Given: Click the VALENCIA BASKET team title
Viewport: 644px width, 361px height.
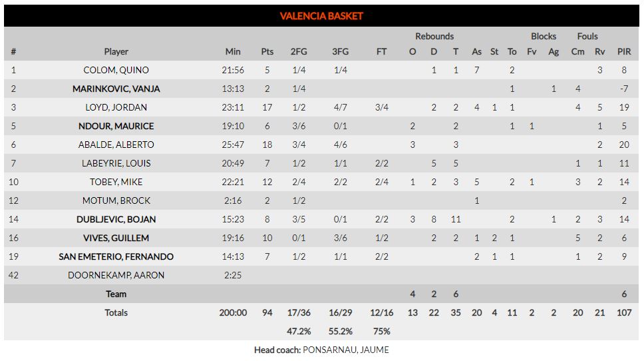Looking at the screenshot, I should coord(321,16).
